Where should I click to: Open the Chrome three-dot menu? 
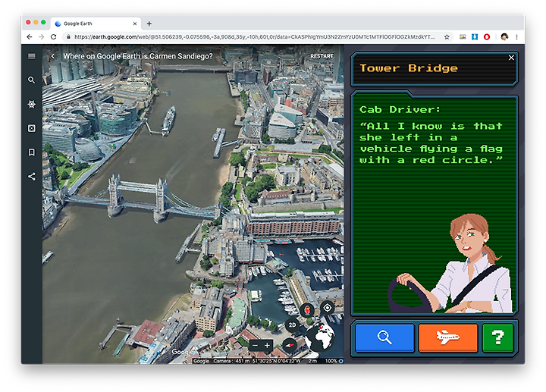coord(516,37)
